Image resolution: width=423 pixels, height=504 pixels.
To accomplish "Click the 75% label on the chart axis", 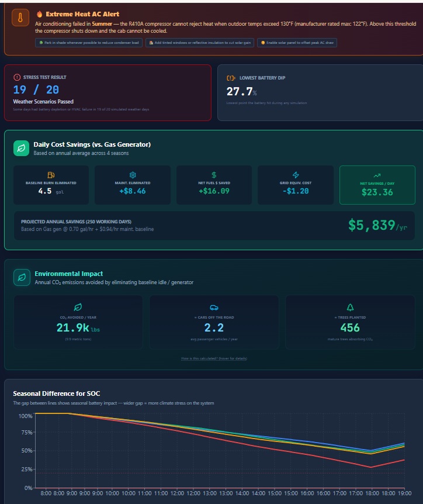I will [x=27, y=433].
